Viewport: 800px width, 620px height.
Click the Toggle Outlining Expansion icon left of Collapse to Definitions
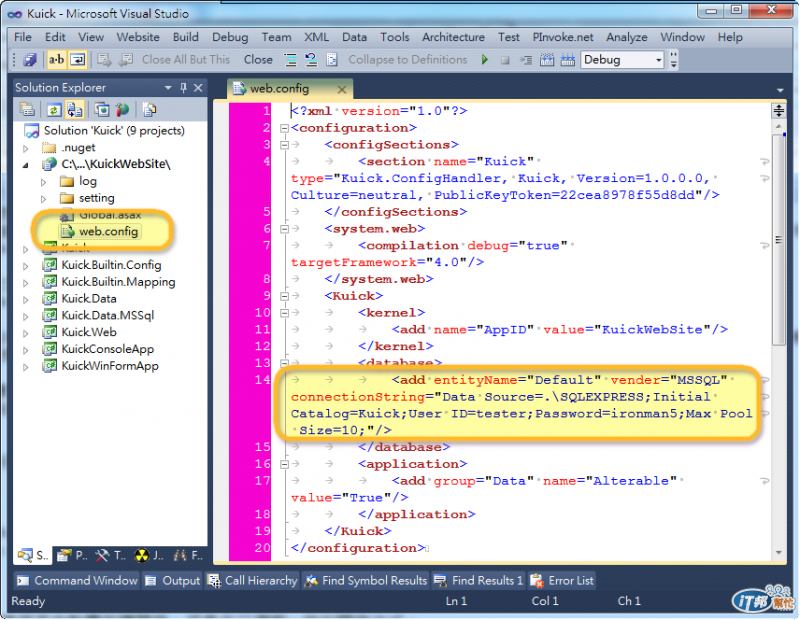[332, 60]
